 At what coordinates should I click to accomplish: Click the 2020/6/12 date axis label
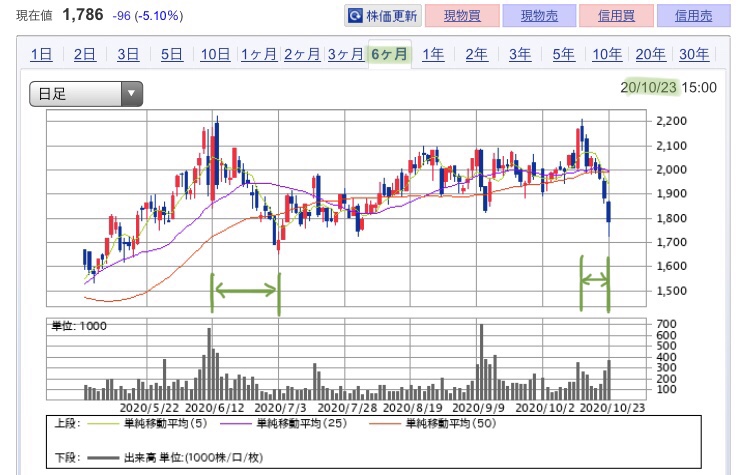point(215,408)
